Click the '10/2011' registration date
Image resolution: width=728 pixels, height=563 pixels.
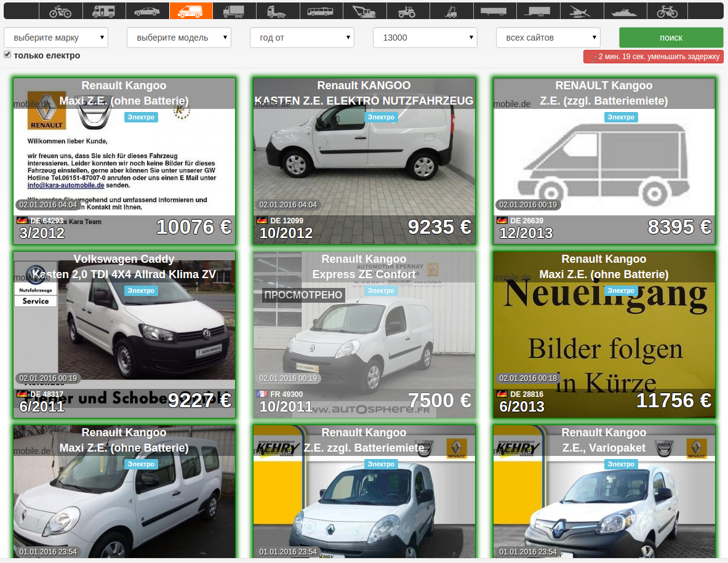(286, 407)
